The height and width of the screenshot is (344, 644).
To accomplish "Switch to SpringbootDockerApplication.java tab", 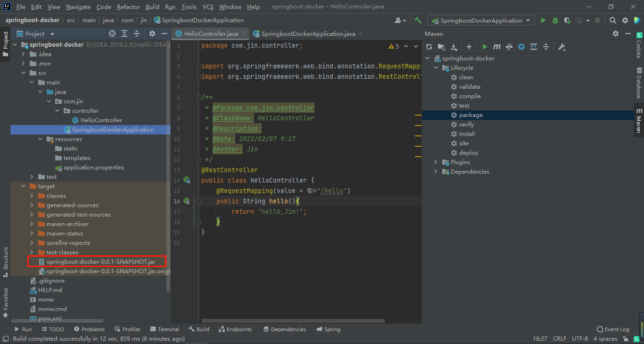I will tap(308, 34).
